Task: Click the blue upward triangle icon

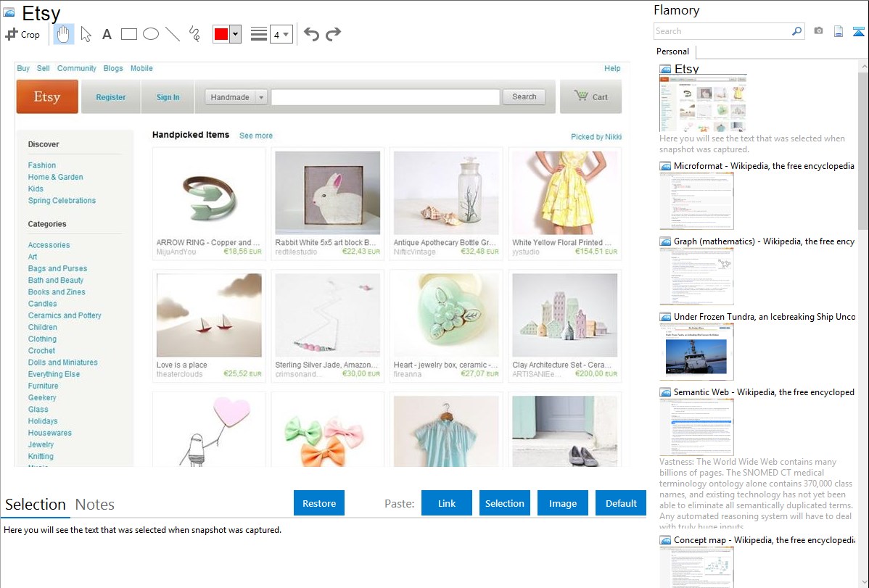Action: click(858, 31)
